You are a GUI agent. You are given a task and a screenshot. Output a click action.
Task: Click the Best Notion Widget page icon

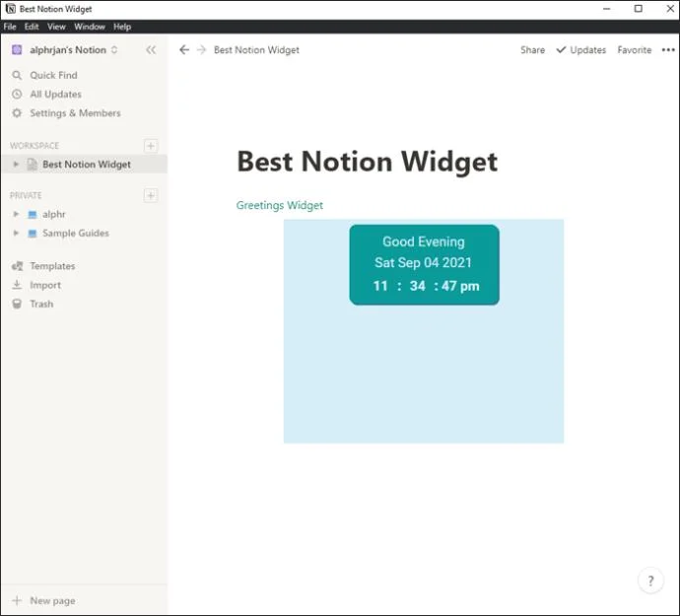(33, 165)
